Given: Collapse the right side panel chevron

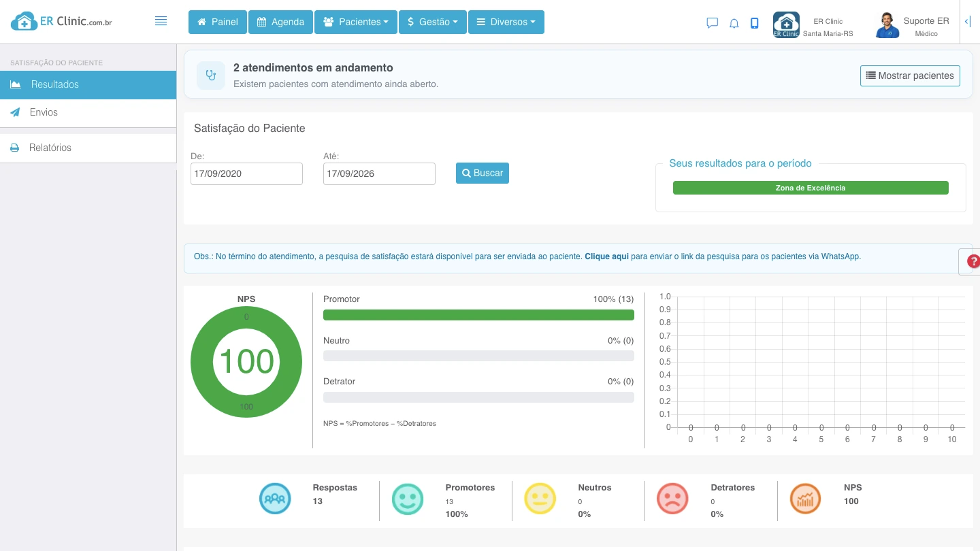Looking at the screenshot, I should 967,22.
